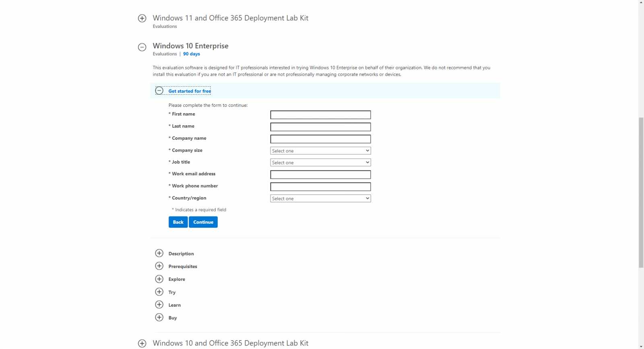Expand the Buy section plus icon
The height and width of the screenshot is (349, 644).
tap(159, 317)
